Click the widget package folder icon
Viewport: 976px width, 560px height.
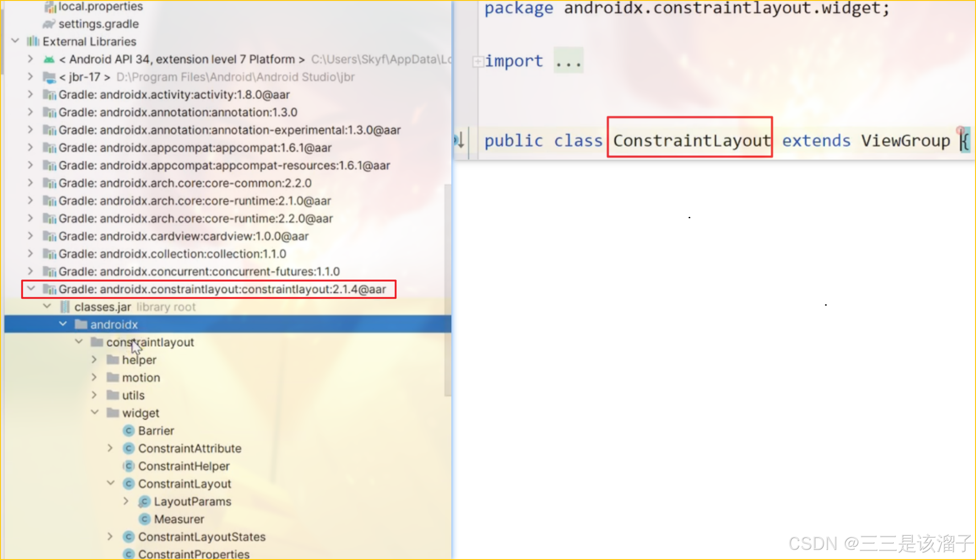tap(113, 413)
